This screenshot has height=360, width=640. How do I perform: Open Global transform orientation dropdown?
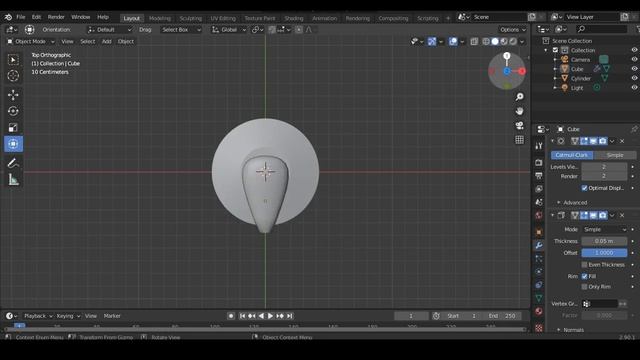click(229, 29)
